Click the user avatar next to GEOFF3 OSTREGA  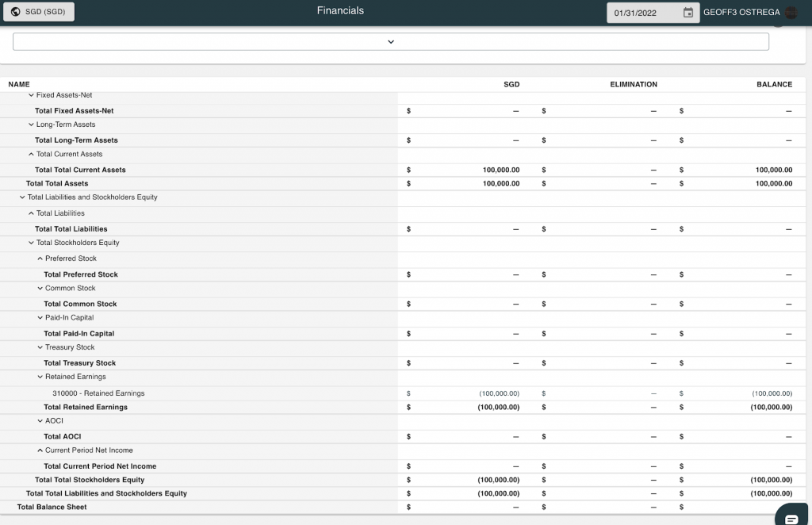pos(791,13)
